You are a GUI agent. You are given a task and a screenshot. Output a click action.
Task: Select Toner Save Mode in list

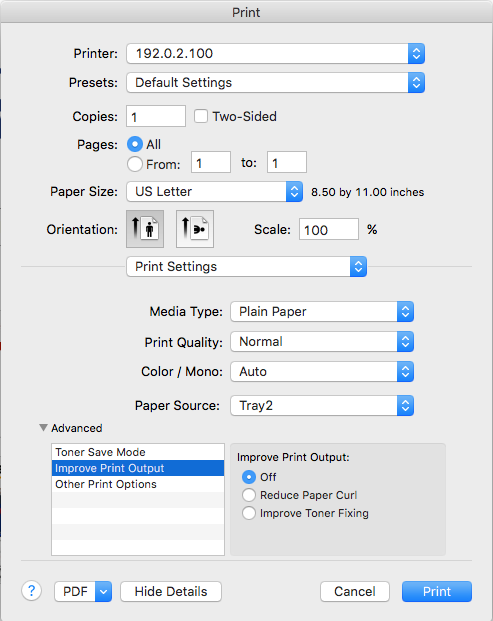point(138,452)
